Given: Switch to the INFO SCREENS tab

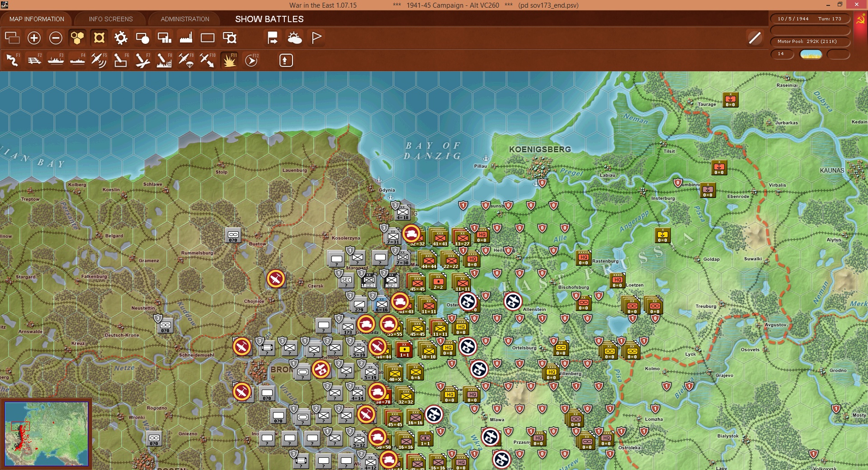Looking at the screenshot, I should pyautogui.click(x=111, y=19).
